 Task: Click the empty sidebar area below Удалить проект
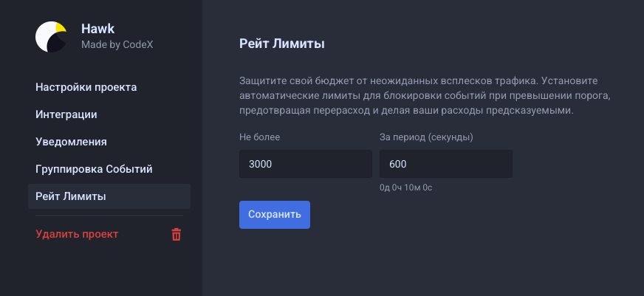[101, 272]
